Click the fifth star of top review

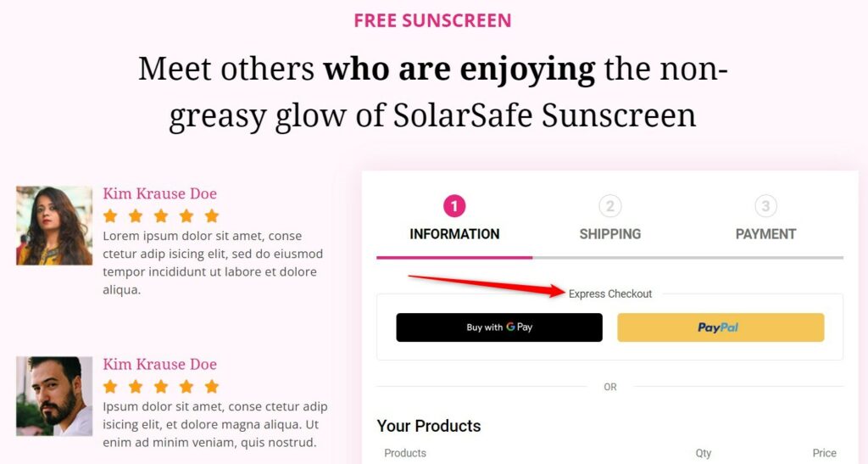(212, 215)
